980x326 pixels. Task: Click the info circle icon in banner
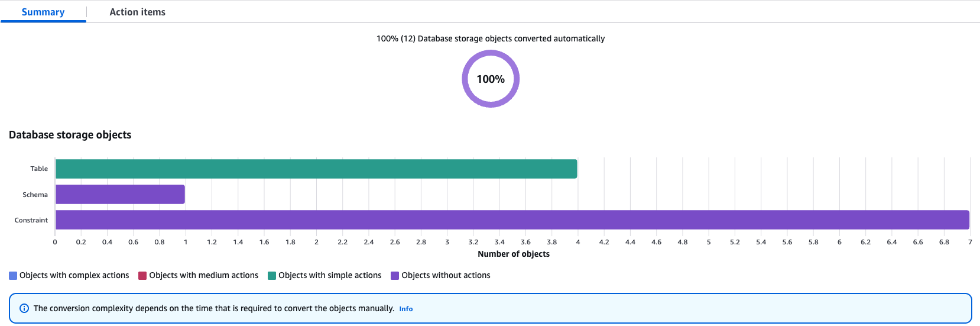click(24, 308)
